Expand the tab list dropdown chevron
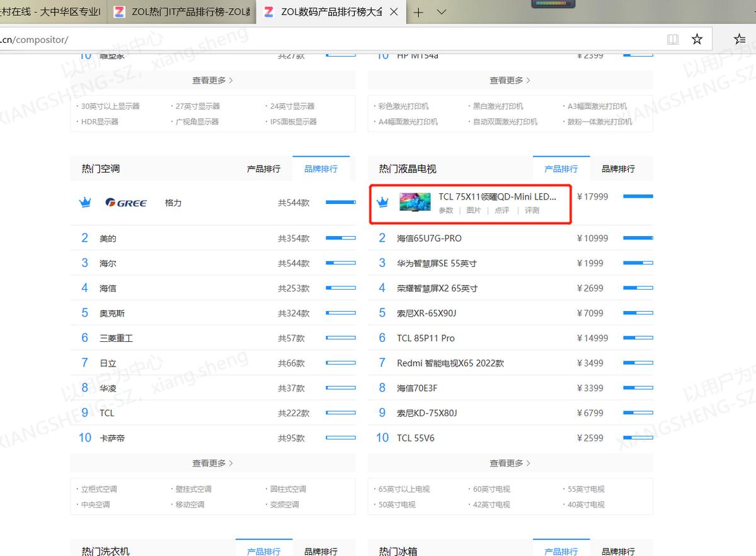 (x=442, y=12)
